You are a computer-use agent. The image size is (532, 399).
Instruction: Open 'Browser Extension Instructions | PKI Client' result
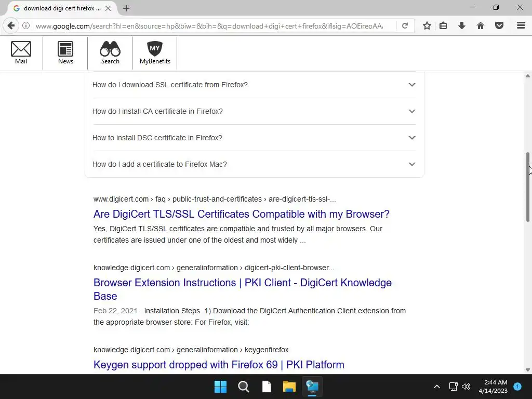point(242,289)
